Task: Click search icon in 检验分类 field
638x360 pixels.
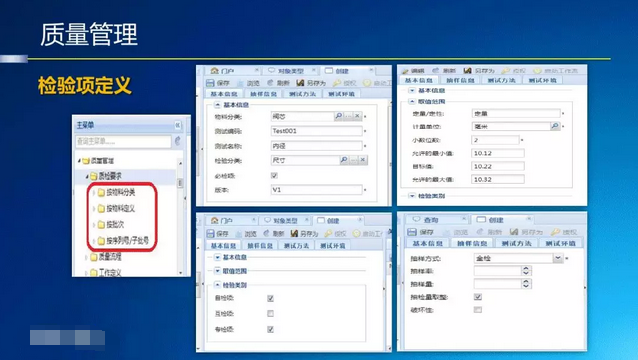Action: (x=344, y=160)
